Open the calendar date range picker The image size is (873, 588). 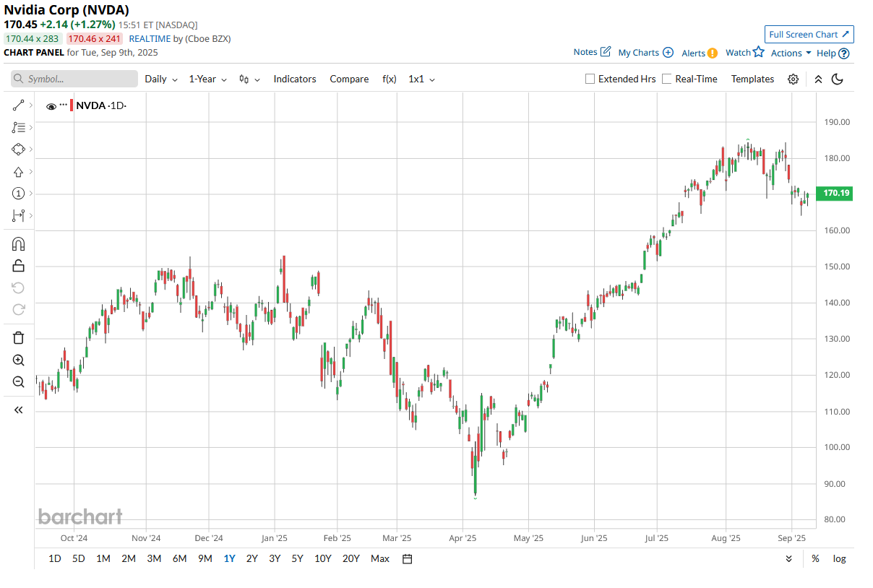pos(407,558)
